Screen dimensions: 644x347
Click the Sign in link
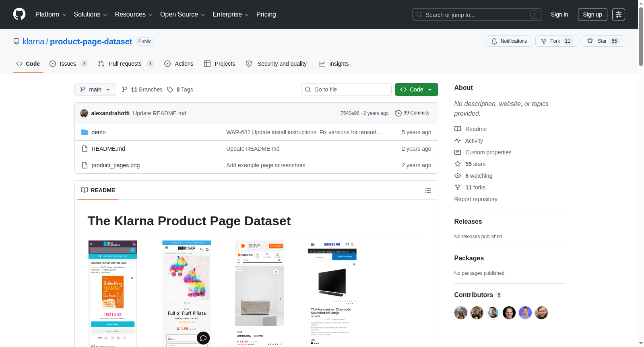[x=559, y=15]
